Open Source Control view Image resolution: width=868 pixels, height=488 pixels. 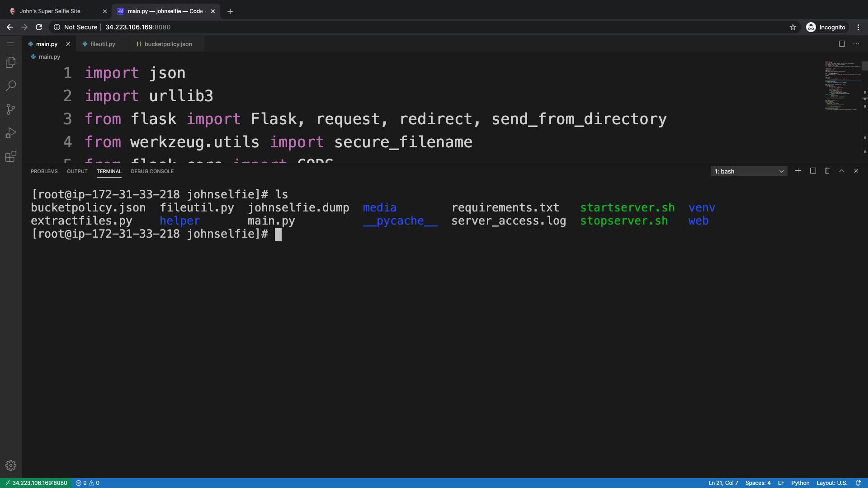pyautogui.click(x=11, y=109)
